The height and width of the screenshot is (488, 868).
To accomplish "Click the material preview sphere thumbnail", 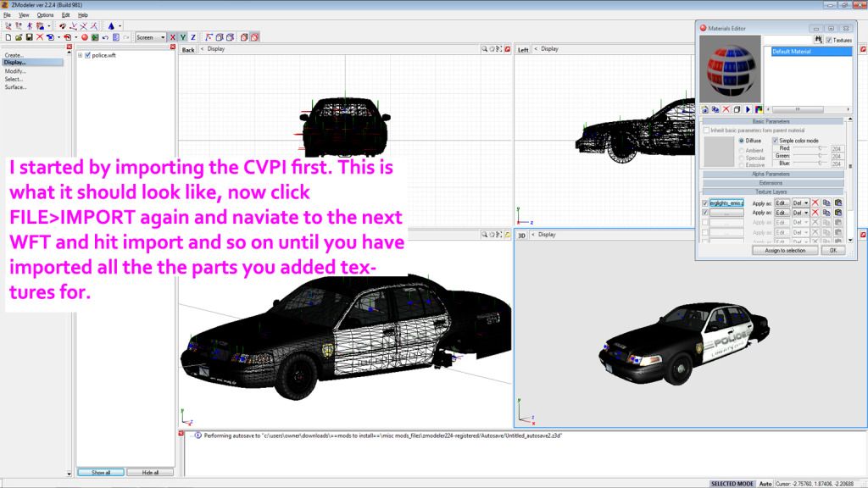I will pyautogui.click(x=730, y=69).
